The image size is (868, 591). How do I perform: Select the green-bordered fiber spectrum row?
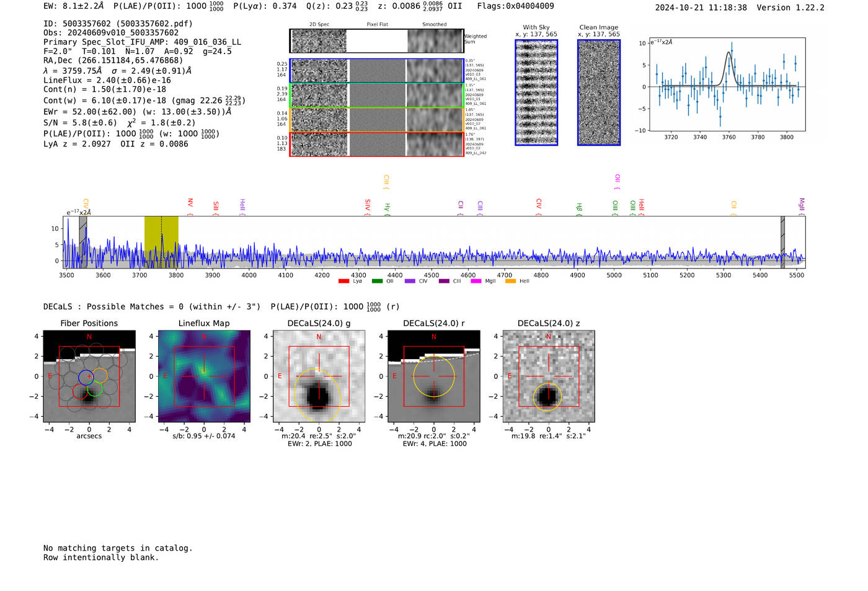(x=376, y=96)
